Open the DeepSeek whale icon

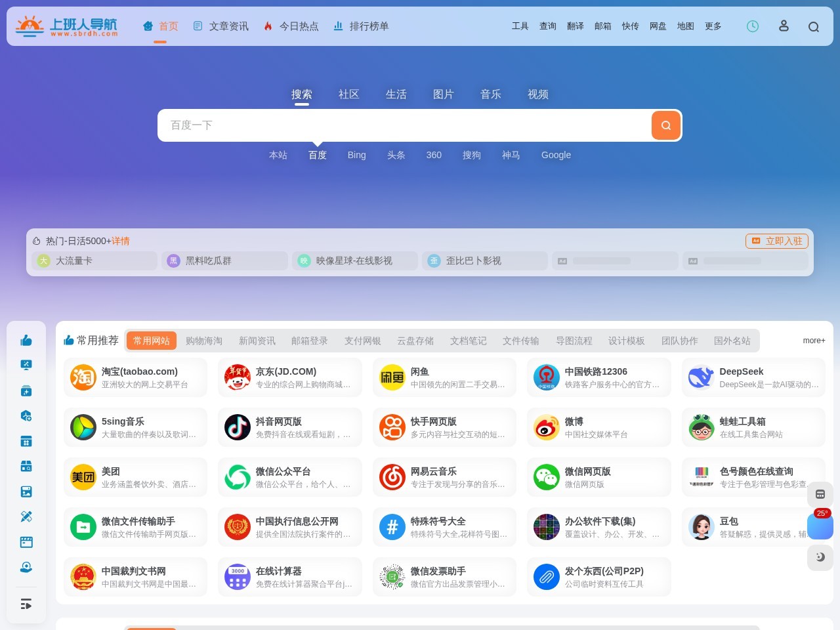(x=702, y=377)
